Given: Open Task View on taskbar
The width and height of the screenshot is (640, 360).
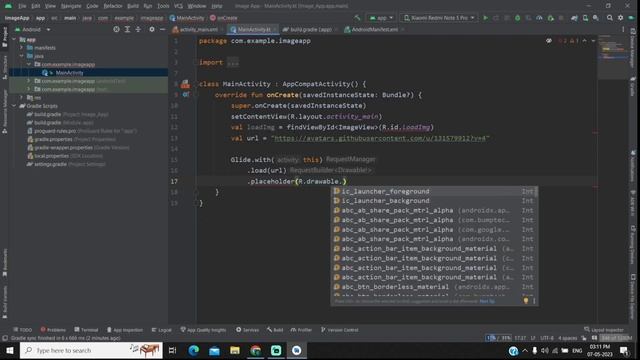Looking at the screenshot, I should point(172,350).
